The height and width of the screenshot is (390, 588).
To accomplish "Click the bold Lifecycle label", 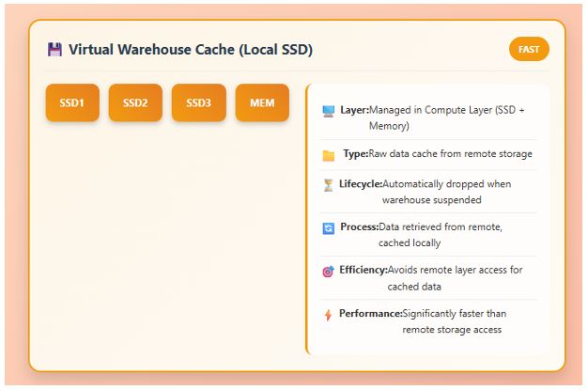I will 361,184.
